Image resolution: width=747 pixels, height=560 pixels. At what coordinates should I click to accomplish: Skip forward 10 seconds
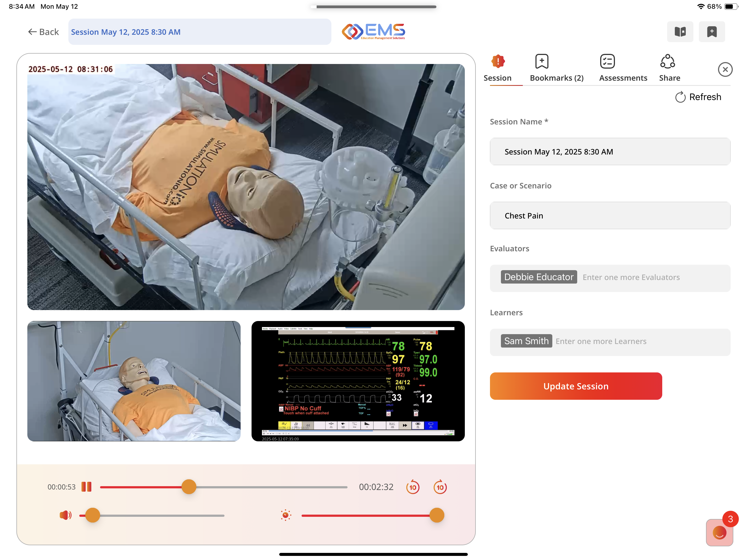440,487
